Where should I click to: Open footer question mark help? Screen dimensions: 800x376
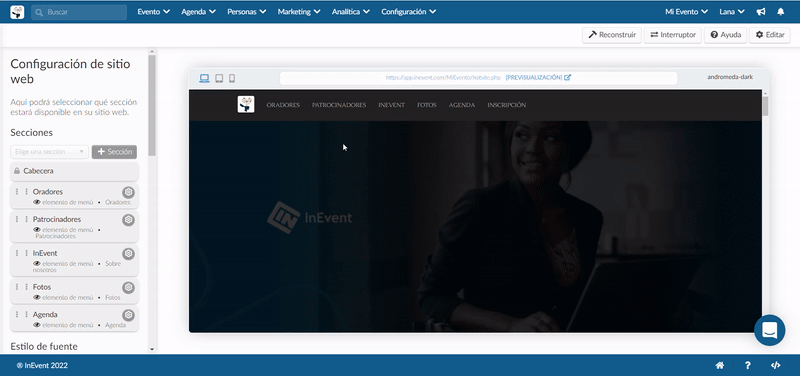pyautogui.click(x=747, y=365)
